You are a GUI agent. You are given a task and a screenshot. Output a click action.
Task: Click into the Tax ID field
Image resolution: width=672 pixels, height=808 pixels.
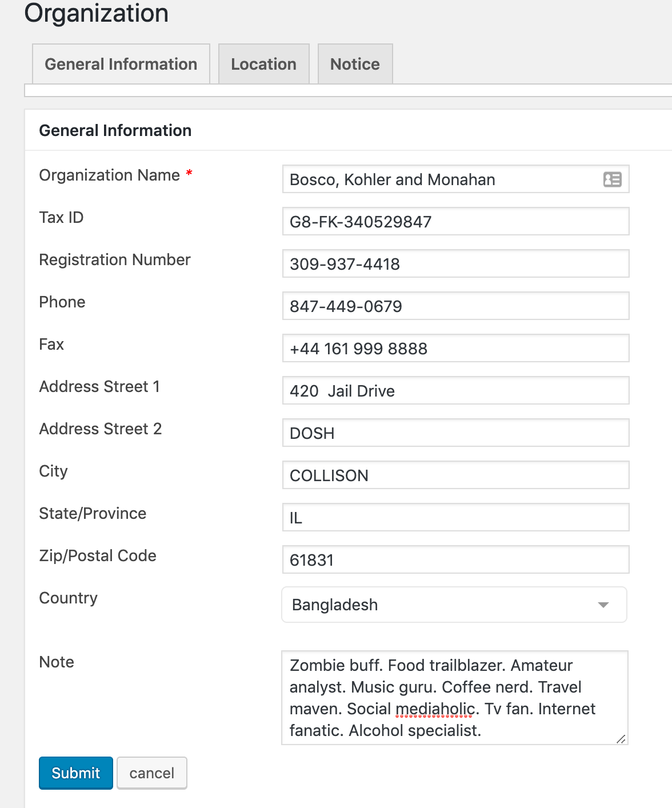click(x=455, y=222)
